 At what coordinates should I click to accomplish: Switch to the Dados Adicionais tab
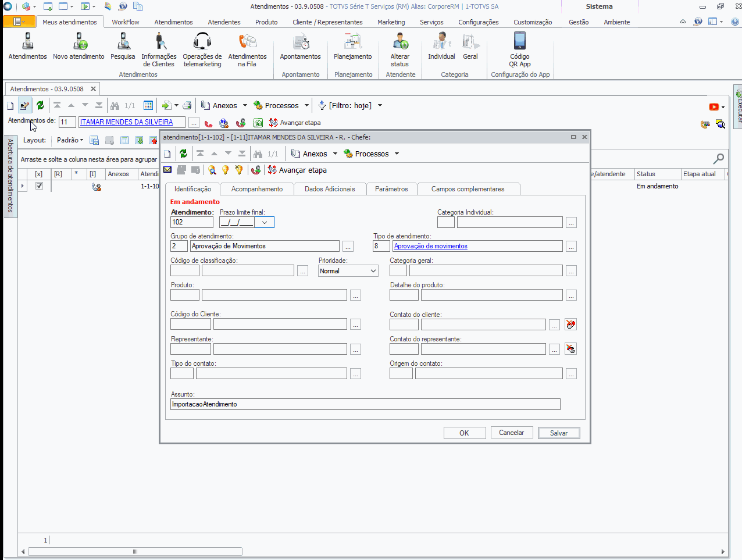[330, 189]
